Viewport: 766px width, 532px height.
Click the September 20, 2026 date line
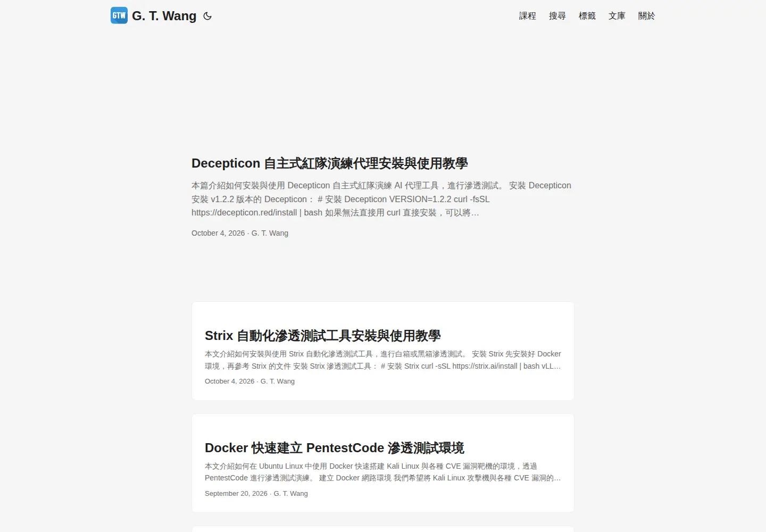click(x=256, y=494)
